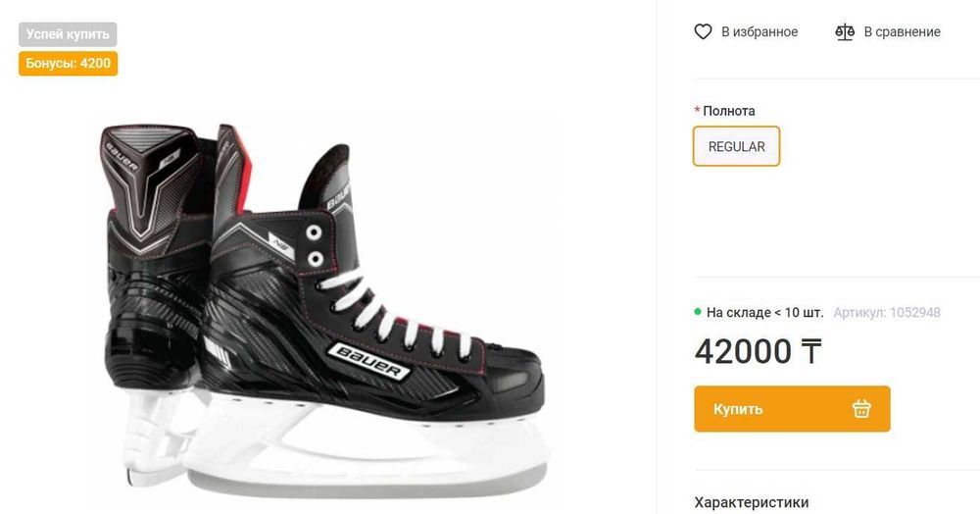Click the green in-stock indicator dot
The height and width of the screenshot is (514, 980).
point(699,313)
